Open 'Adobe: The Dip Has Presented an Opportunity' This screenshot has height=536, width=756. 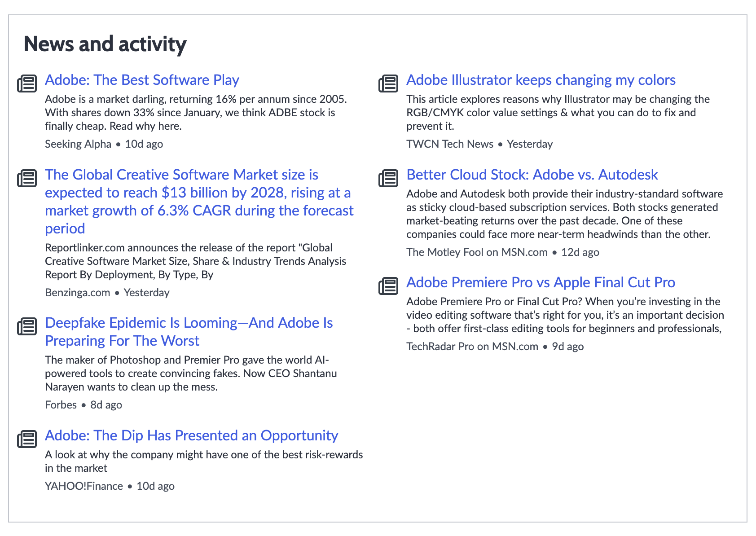(192, 435)
